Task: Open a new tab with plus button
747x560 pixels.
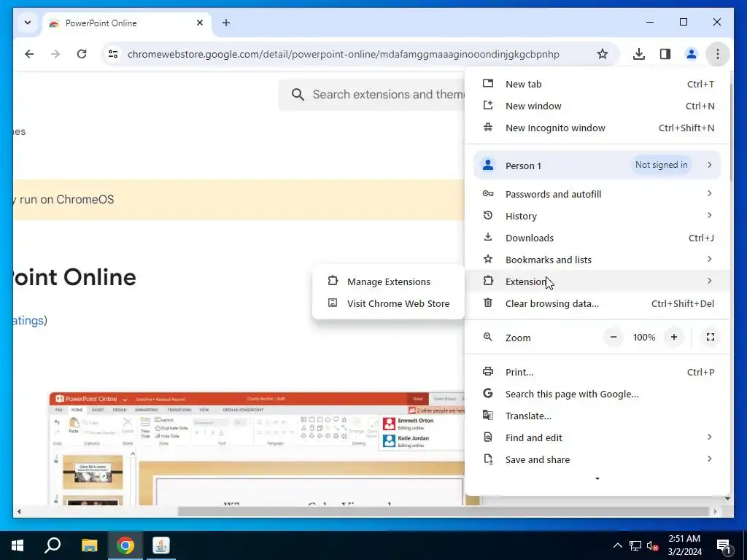Action: click(x=226, y=23)
